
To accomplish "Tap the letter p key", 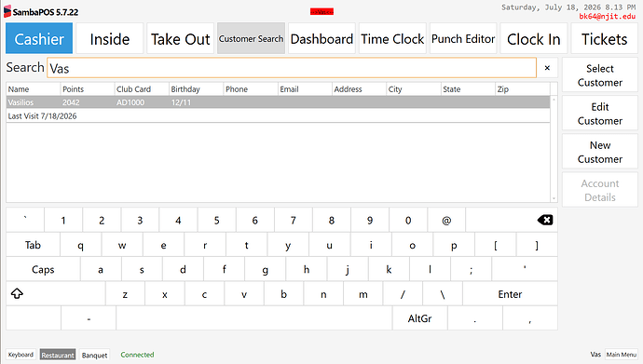I will [454, 245].
